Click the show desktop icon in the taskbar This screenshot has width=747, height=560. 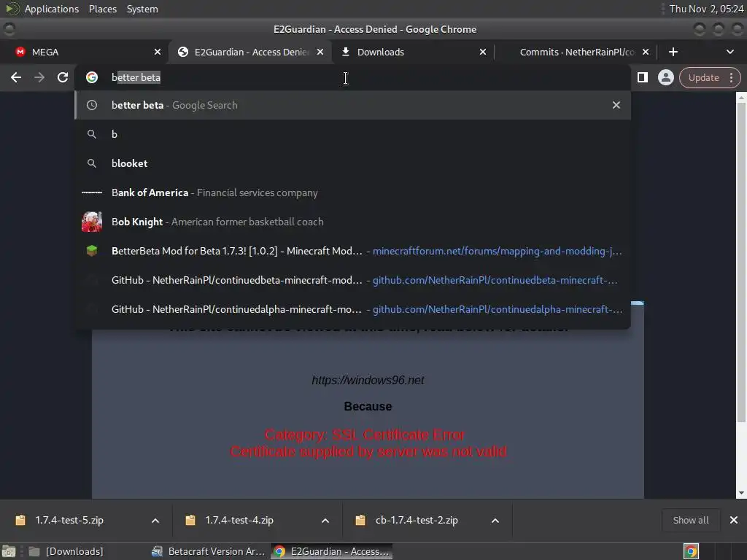[x=9, y=551]
